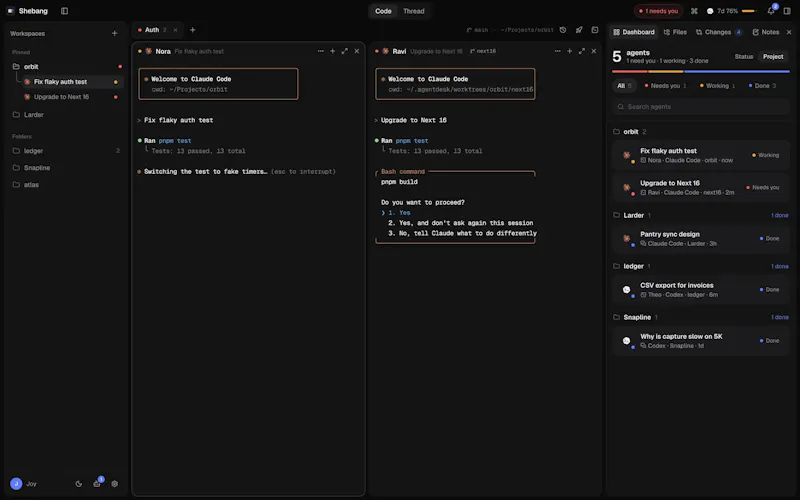
Task: Select Fix flaky auth test in sidebar
Action: coord(72,82)
